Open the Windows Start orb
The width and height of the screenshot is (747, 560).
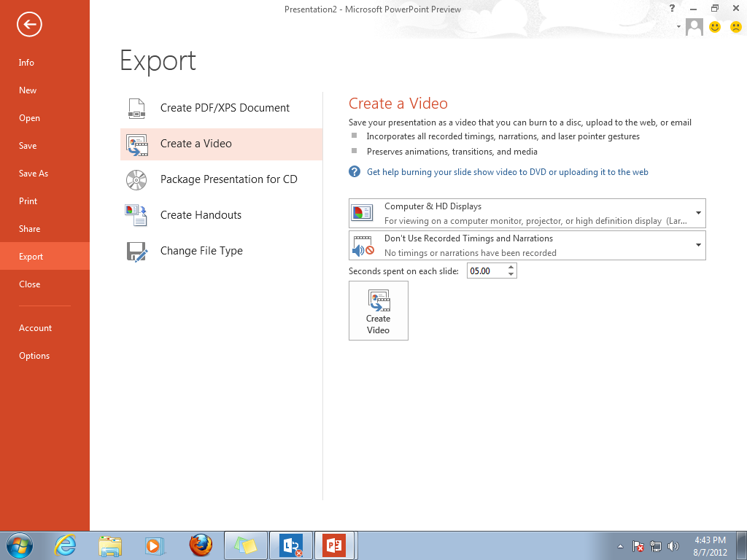click(x=20, y=545)
